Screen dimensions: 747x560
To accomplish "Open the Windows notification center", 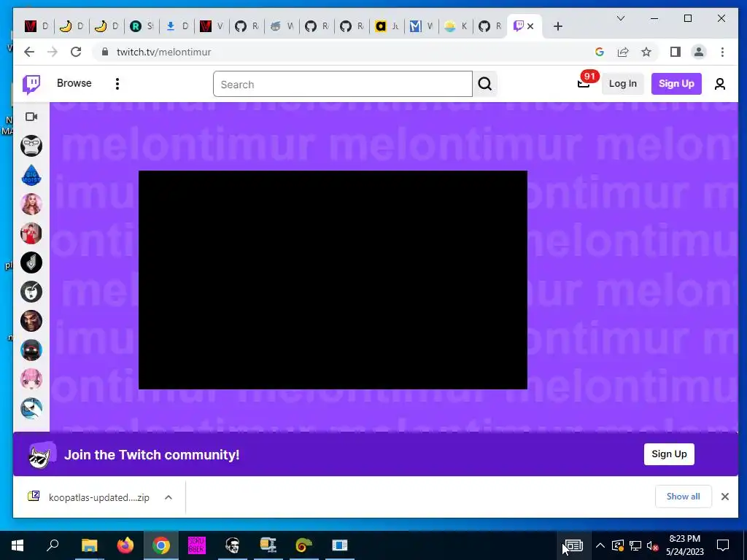I will pos(723,545).
